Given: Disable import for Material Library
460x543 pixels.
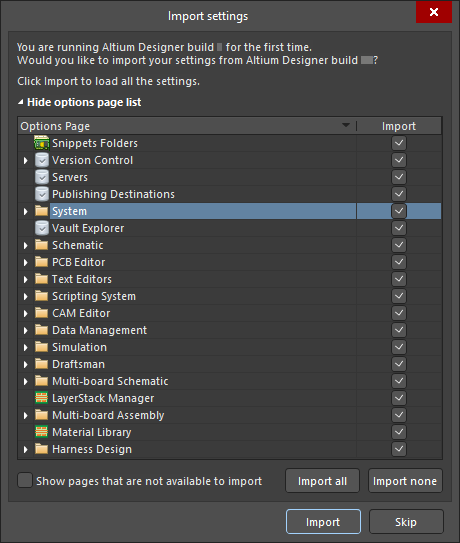Looking at the screenshot, I should pyautogui.click(x=399, y=431).
